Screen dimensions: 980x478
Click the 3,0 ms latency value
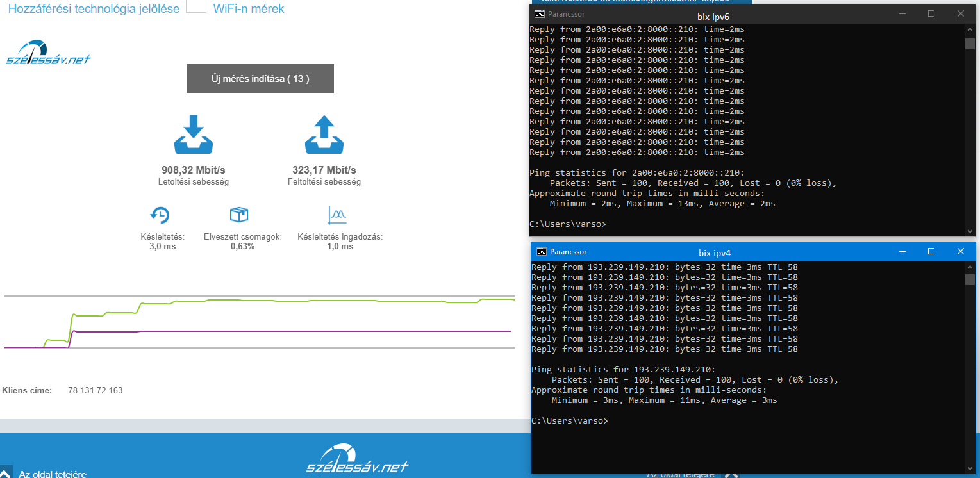[x=162, y=247]
